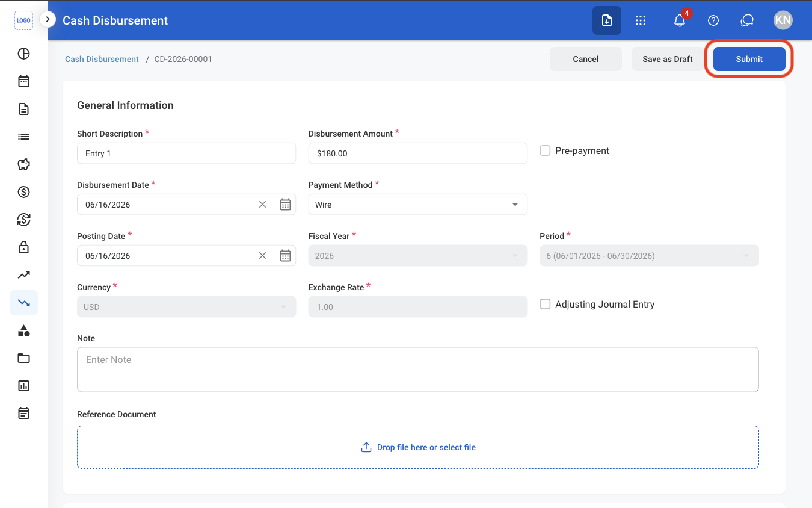Image resolution: width=812 pixels, height=508 pixels.
Task: Open the Currency dropdown showing USD
Action: 186,307
